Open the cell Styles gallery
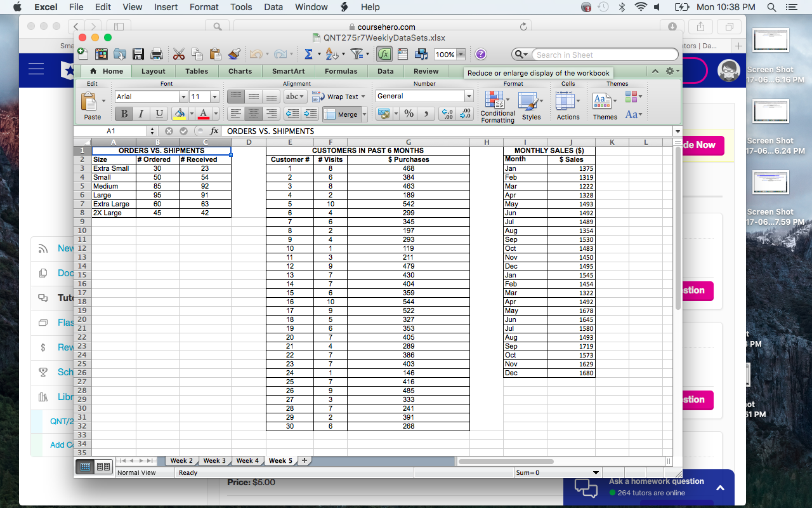812x508 pixels. point(530,107)
